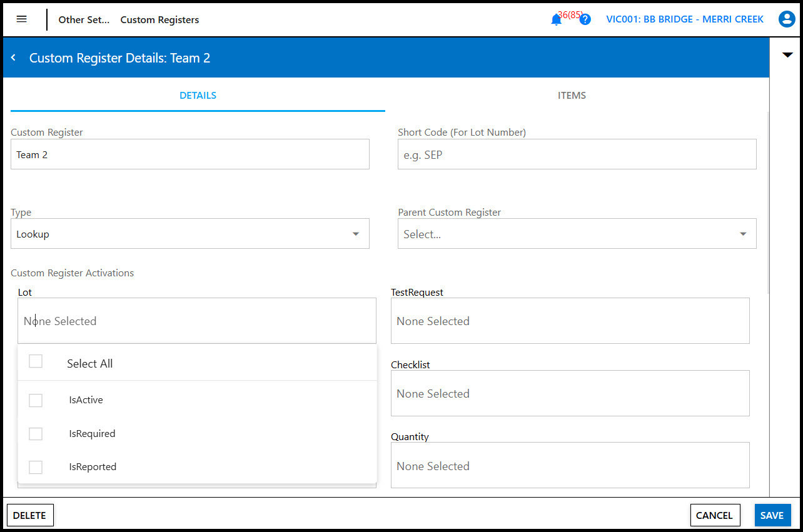Click the Custom Register Activations heading

pyautogui.click(x=73, y=273)
